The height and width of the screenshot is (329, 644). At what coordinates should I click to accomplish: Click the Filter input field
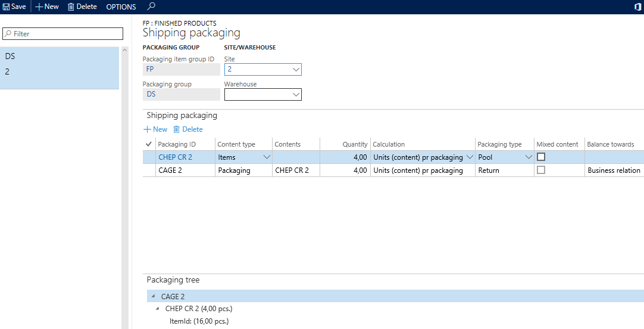(x=63, y=34)
